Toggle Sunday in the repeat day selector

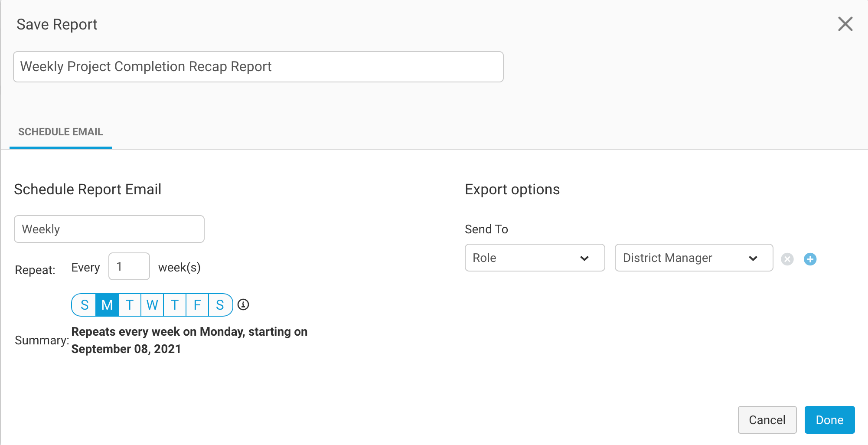pos(84,305)
